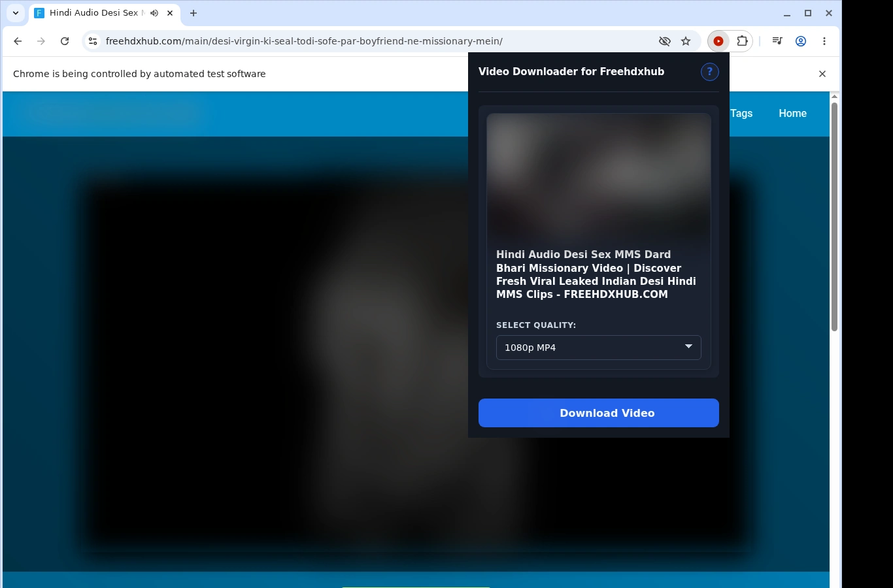Click the page vertical scrollbar thumb

834,216
